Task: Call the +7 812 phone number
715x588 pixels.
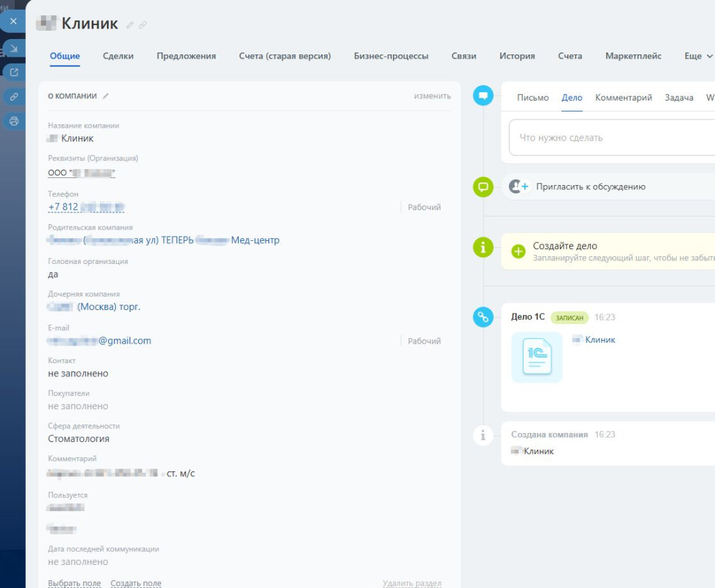Action: click(x=86, y=207)
